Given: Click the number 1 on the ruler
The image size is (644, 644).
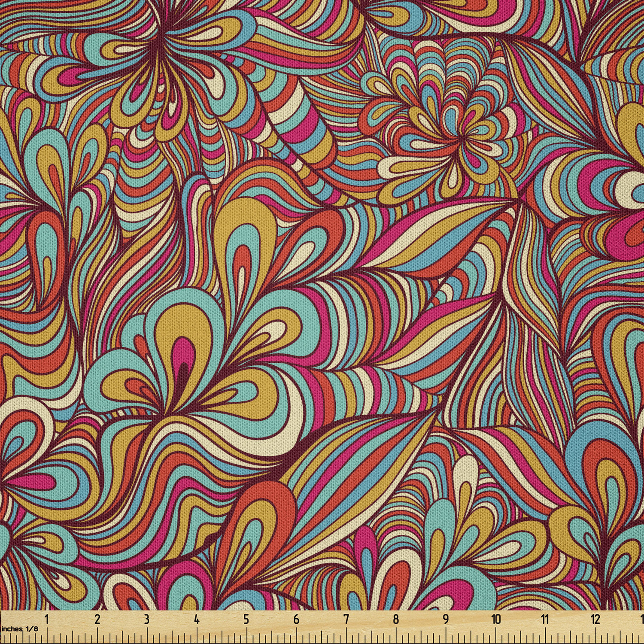Looking at the screenshot, I should [x=47, y=620].
